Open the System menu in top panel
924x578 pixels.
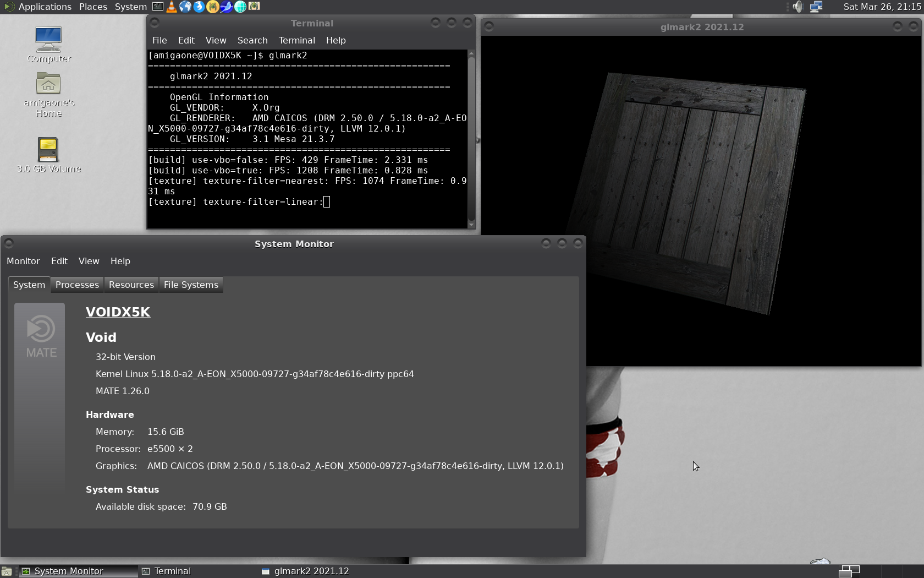[130, 7]
